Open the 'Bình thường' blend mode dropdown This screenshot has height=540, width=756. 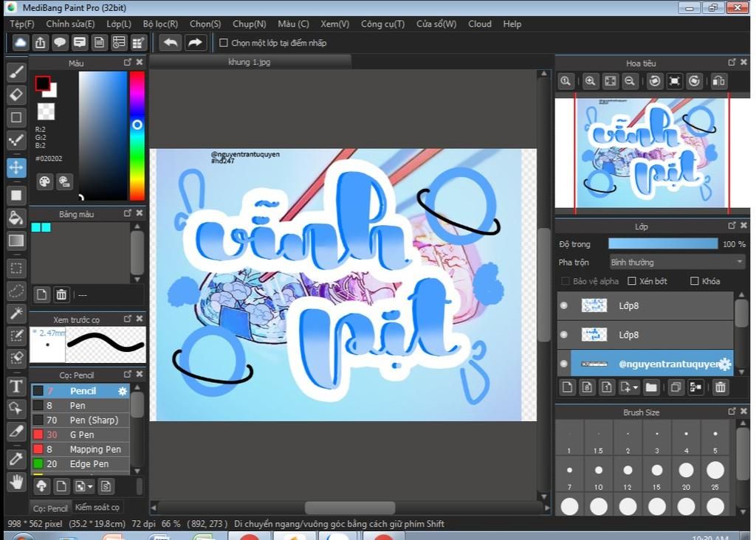pyautogui.click(x=677, y=262)
